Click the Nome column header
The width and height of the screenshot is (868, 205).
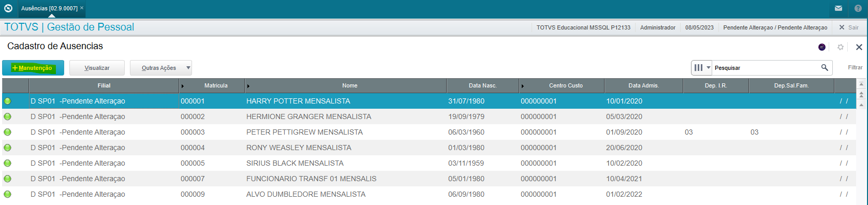point(349,85)
